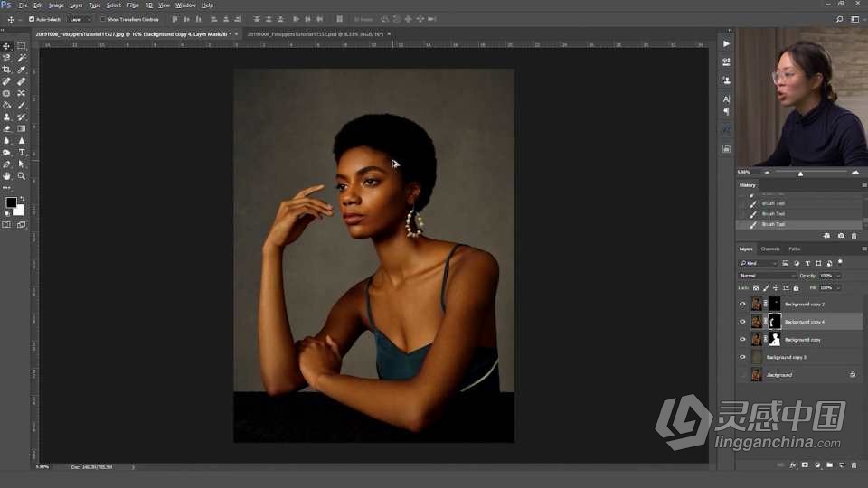Viewport: 868px width, 488px height.
Task: Open the Fill dropdown arrow
Action: (838, 287)
